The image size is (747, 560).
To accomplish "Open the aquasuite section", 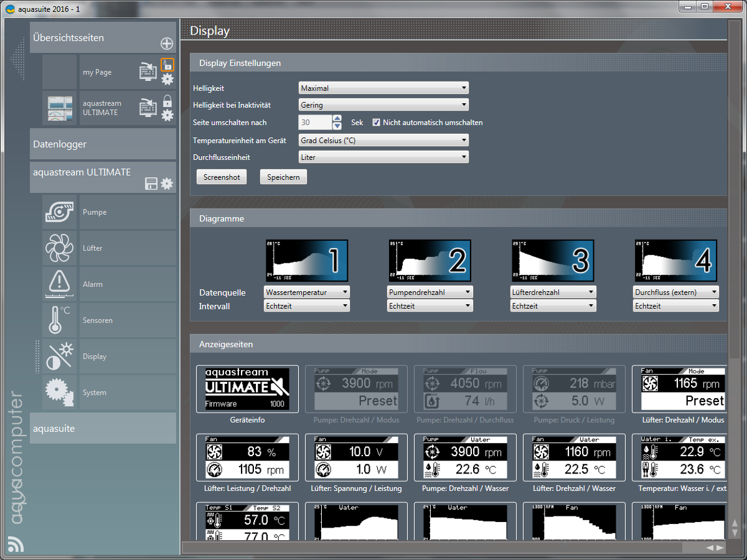I will [103, 428].
